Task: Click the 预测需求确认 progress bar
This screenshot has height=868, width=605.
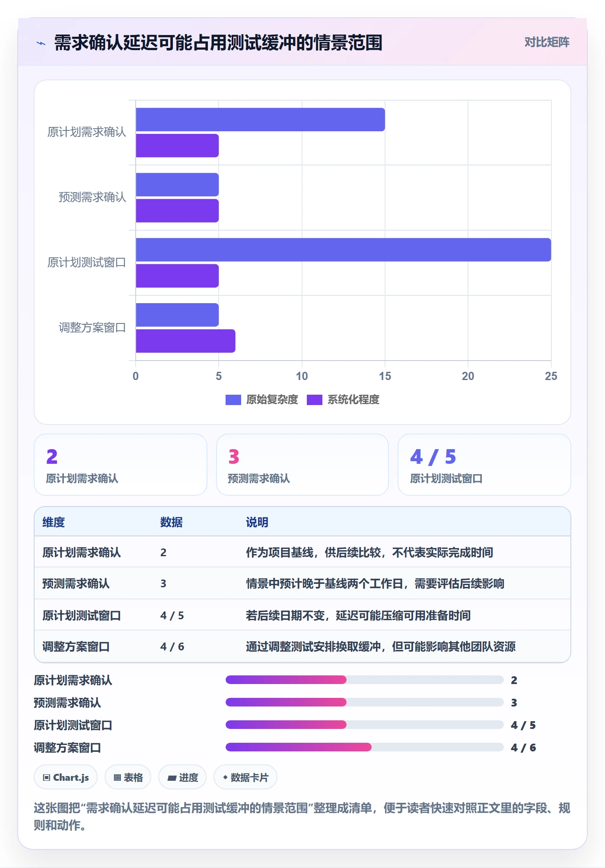Action: point(365,702)
